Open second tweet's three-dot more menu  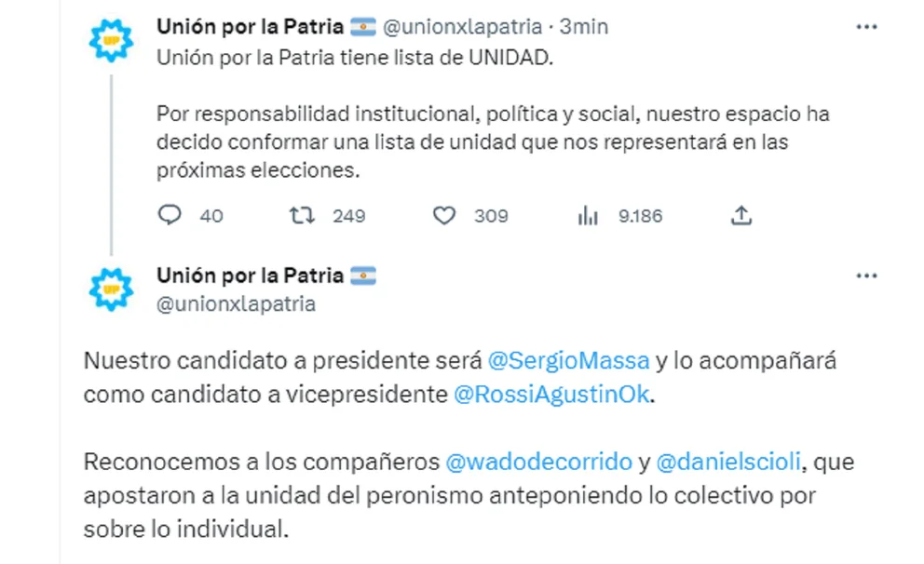(x=866, y=276)
